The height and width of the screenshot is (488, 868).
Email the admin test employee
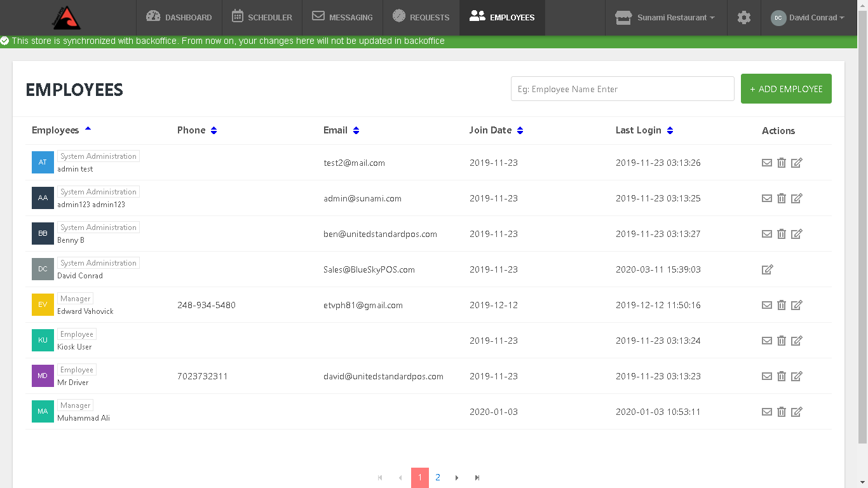pyautogui.click(x=767, y=163)
